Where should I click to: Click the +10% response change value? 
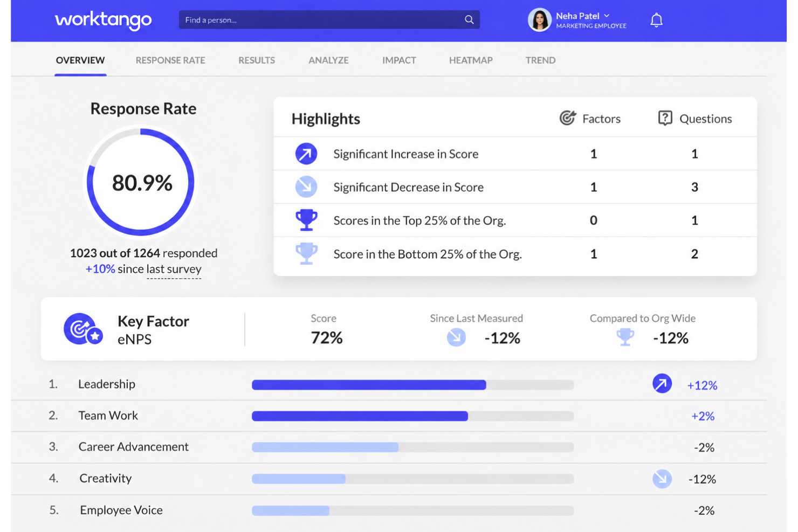pos(100,269)
